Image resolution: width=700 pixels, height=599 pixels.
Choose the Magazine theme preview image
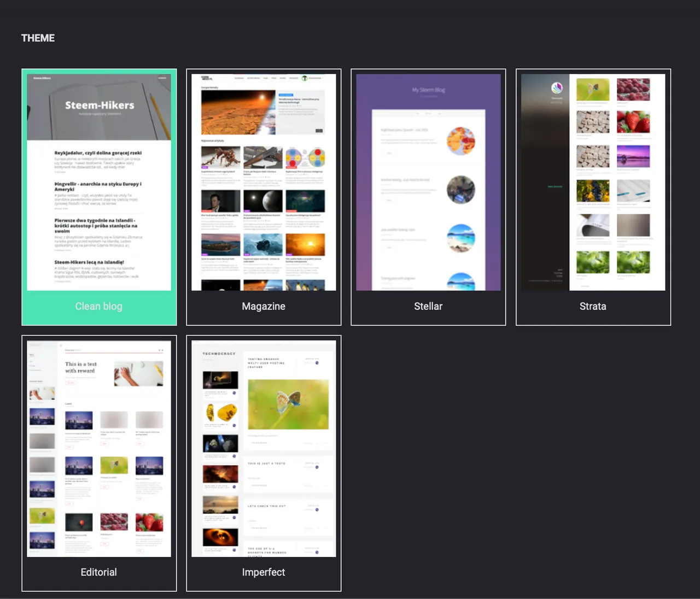(x=264, y=182)
